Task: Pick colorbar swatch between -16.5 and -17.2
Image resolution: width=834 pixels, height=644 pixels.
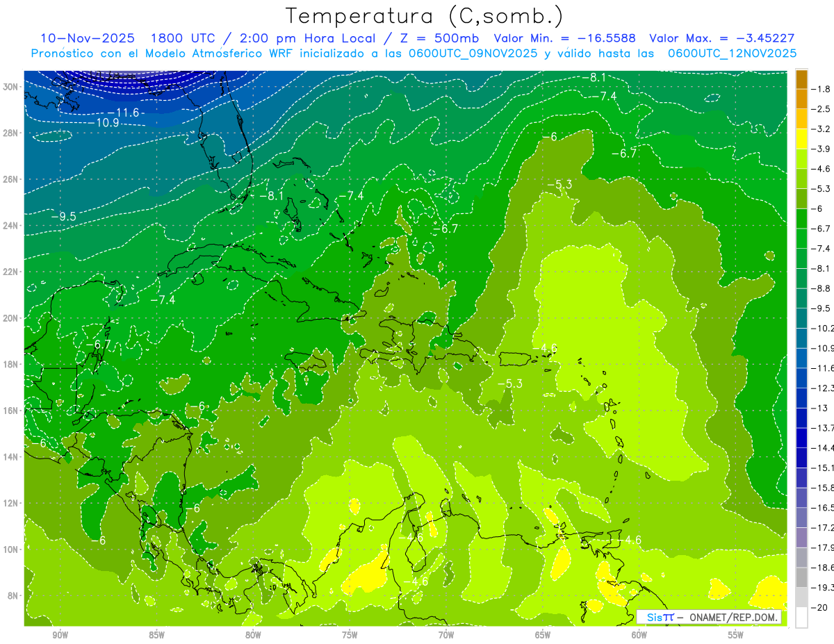Action: [x=801, y=518]
